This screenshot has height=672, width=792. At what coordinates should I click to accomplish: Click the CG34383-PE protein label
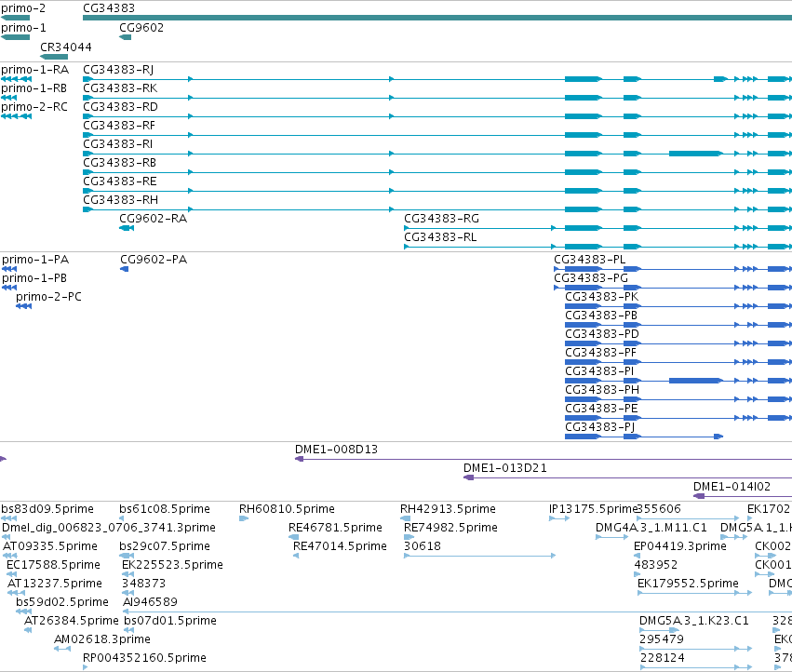601,409
